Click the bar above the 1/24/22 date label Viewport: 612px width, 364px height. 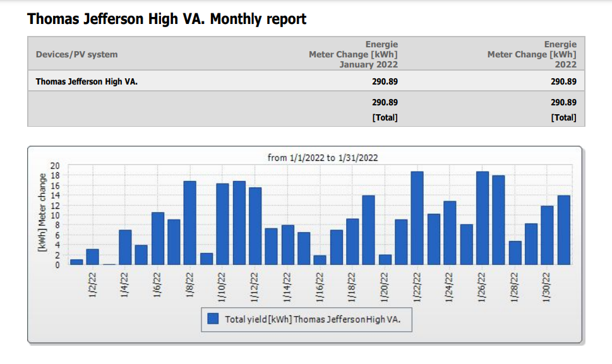click(x=450, y=233)
